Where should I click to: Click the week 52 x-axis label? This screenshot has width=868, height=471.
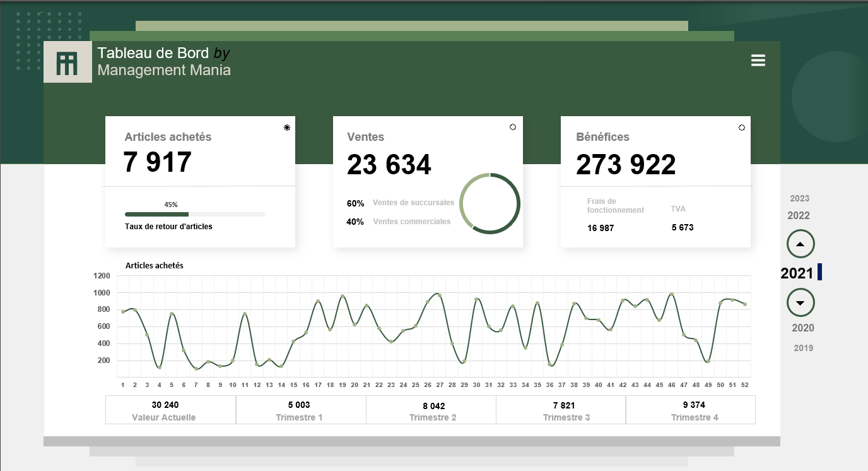pyautogui.click(x=745, y=385)
